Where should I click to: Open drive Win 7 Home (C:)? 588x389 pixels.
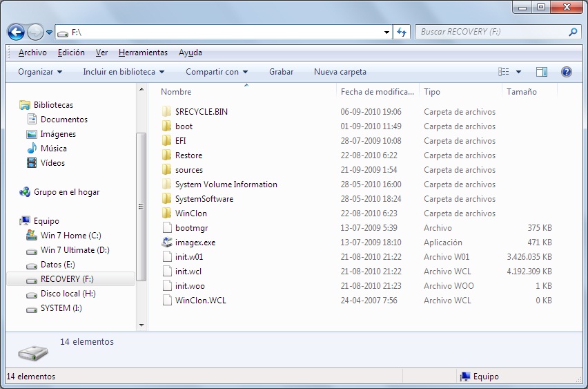(x=63, y=236)
